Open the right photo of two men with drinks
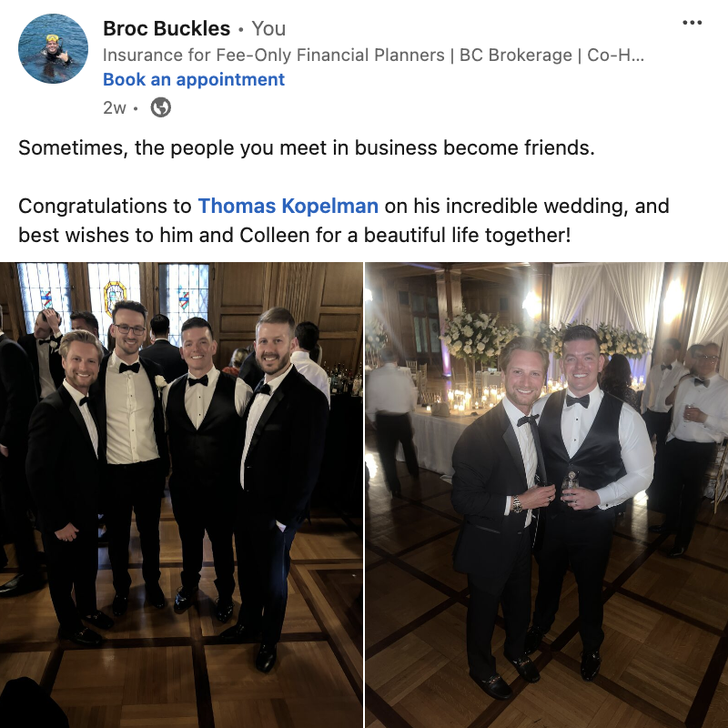This screenshot has width=728, height=728. 547,495
